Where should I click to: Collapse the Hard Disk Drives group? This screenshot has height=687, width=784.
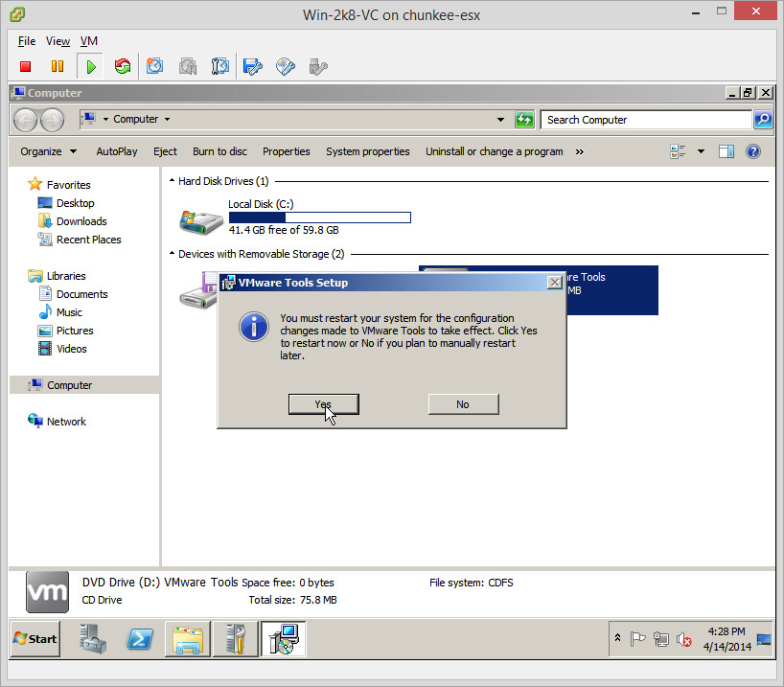click(172, 181)
